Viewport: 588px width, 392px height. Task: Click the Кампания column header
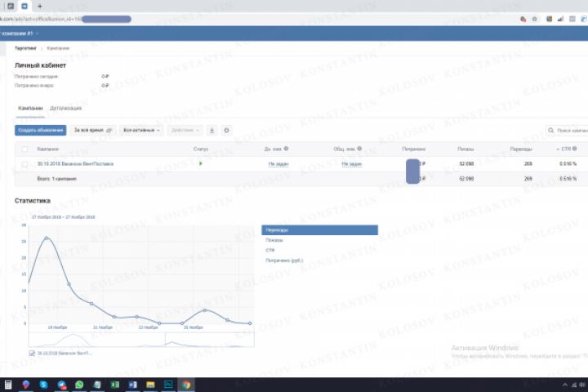pyautogui.click(x=47, y=149)
